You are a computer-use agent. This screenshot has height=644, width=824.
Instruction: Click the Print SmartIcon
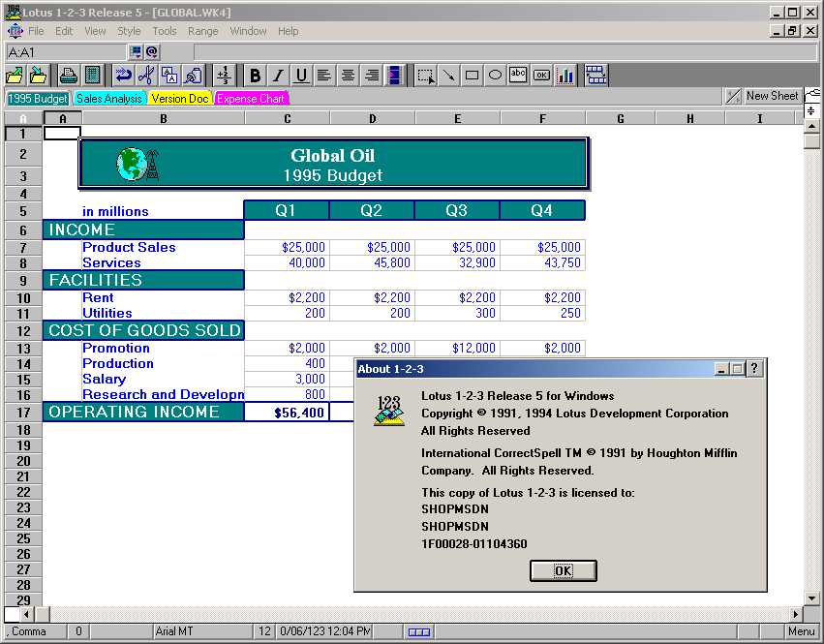[x=69, y=76]
